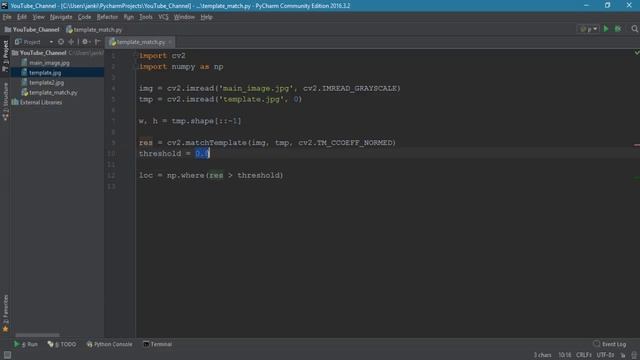The width and height of the screenshot is (640, 360).
Task: Click red error stripe mark at scrollbar
Action: [636, 144]
